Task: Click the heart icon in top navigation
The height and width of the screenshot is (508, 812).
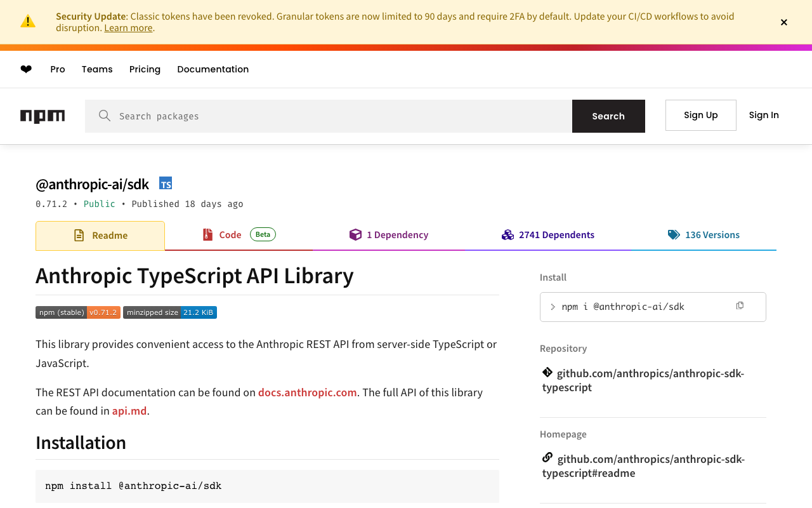Action: tap(26, 69)
